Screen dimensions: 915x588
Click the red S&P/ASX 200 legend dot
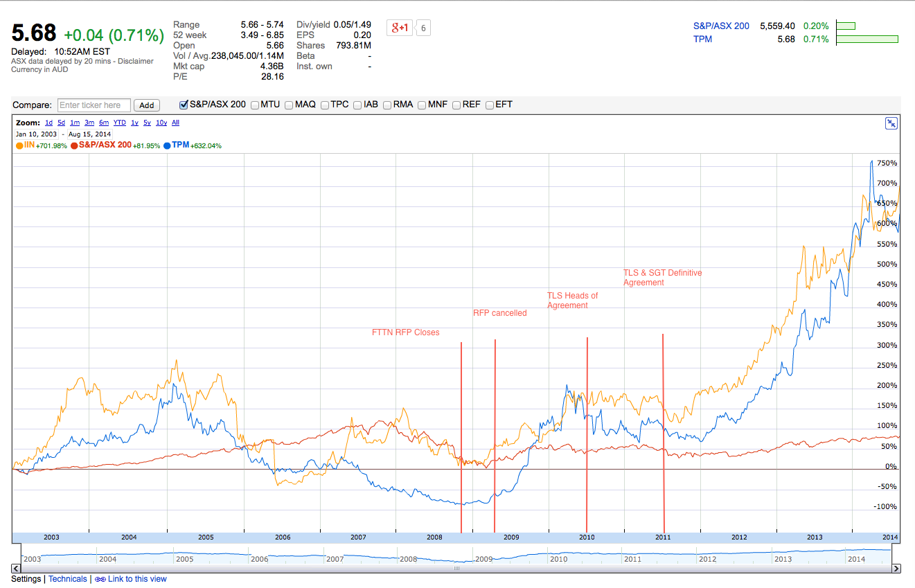tap(74, 145)
